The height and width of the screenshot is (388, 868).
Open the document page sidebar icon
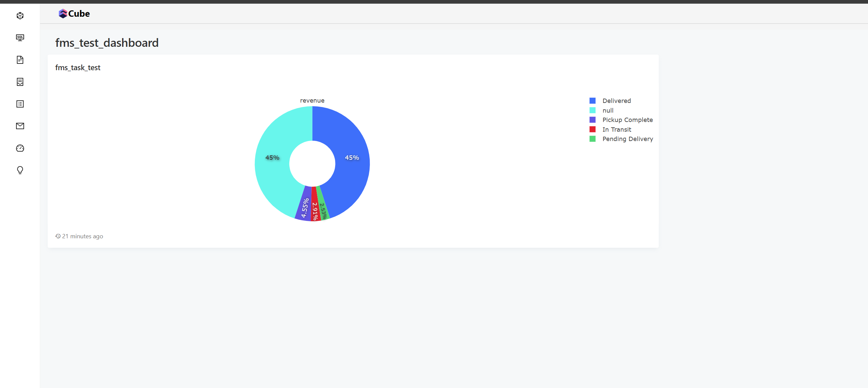point(20,60)
